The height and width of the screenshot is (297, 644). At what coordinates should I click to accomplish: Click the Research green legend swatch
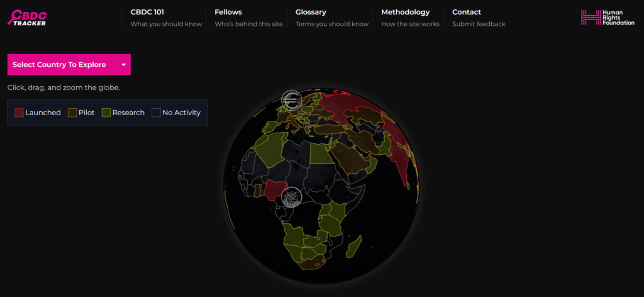tap(106, 113)
